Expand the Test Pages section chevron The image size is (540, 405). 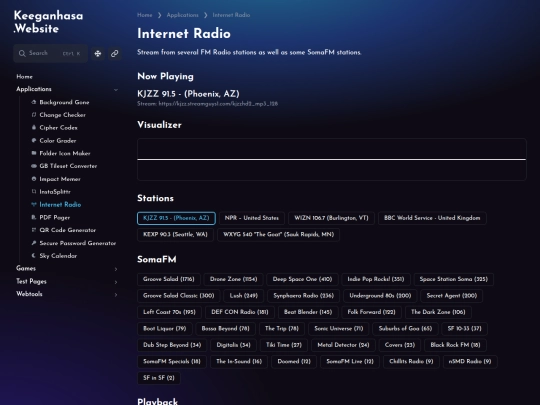(x=116, y=282)
